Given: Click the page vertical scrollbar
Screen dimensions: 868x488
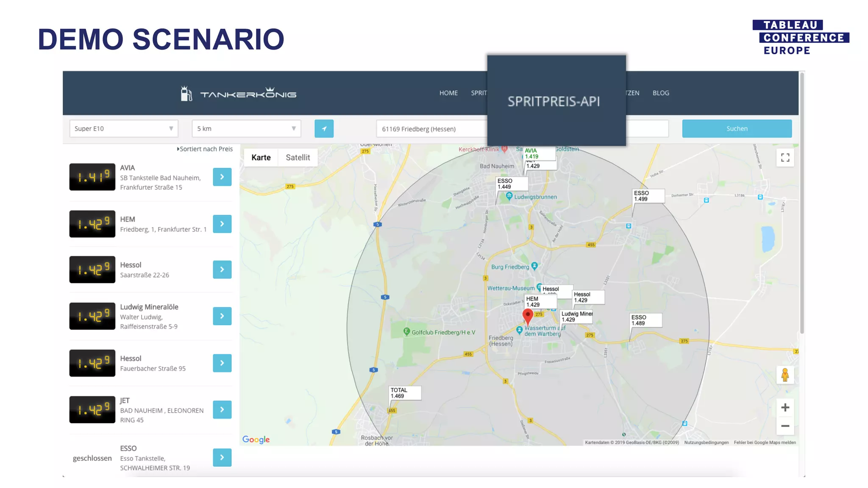Looking at the screenshot, I should click(801, 203).
